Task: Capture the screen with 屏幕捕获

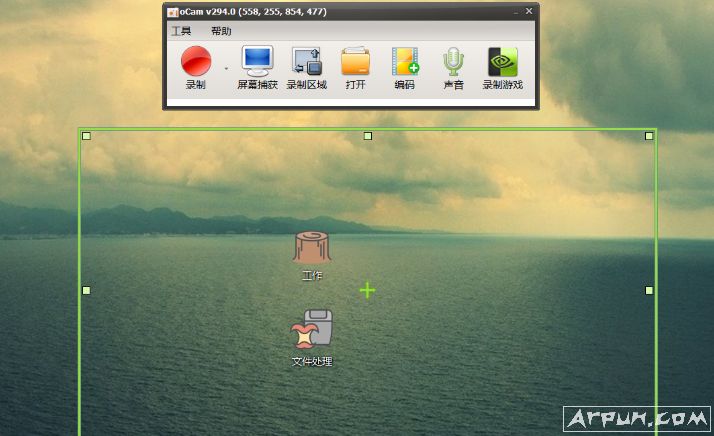Action: [257, 67]
